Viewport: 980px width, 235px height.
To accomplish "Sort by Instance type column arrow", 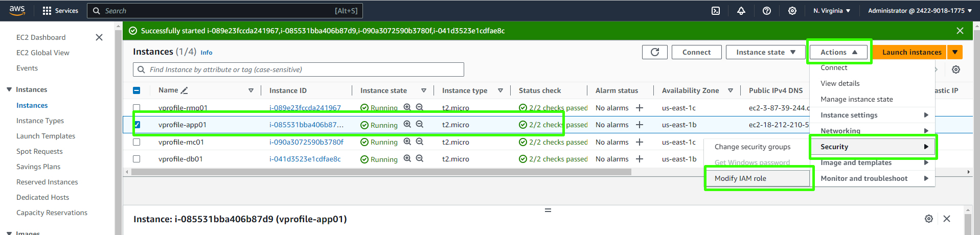I will click(500, 90).
